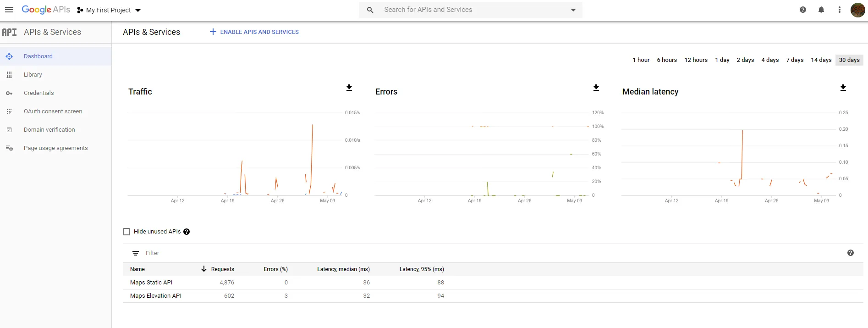
Task: Select the 30 days time range
Action: (x=849, y=60)
